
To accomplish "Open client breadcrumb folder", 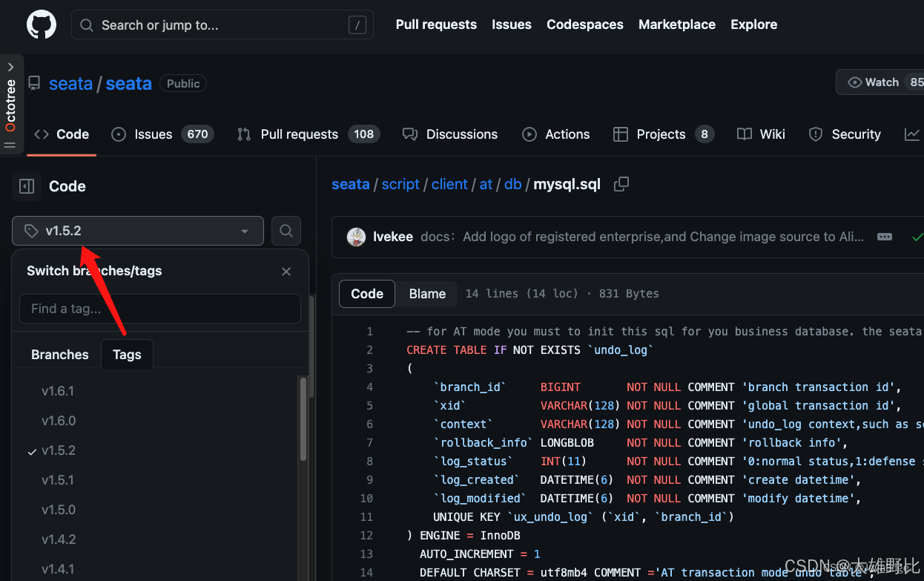I will pyautogui.click(x=449, y=184).
